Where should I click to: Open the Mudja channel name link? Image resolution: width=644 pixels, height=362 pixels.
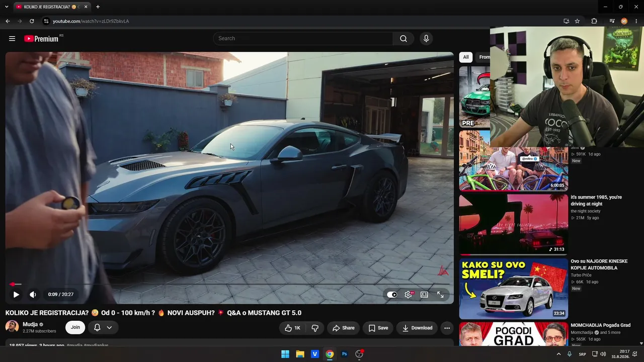click(30, 324)
